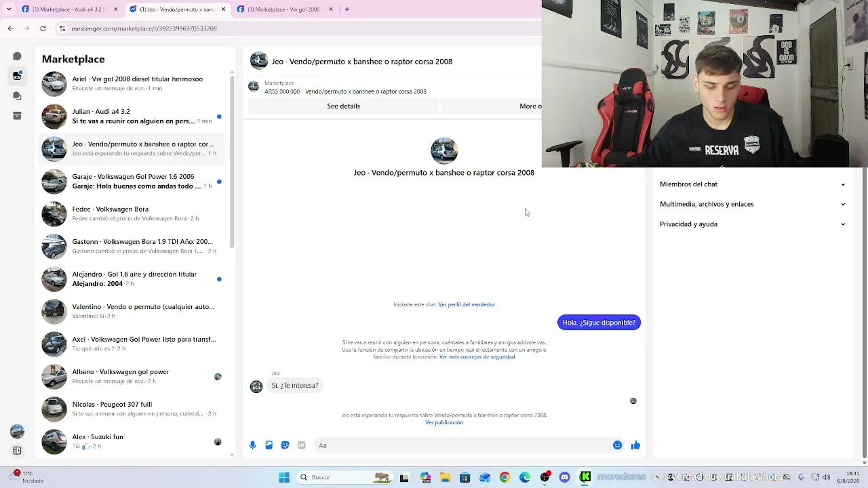
Task: Expand Miembros del chat section
Action: pyautogui.click(x=753, y=184)
